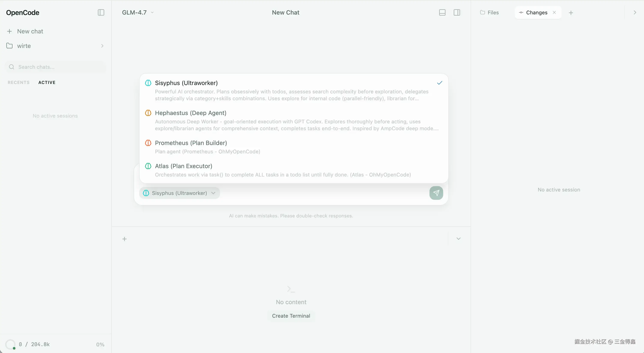
Task: Click the Create Terminal button
Action: click(x=291, y=316)
